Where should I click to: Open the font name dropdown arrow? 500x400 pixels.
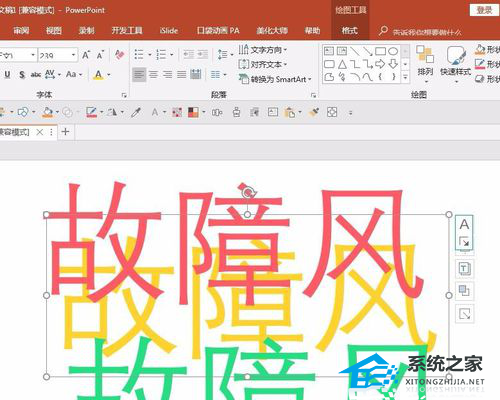coord(33,55)
